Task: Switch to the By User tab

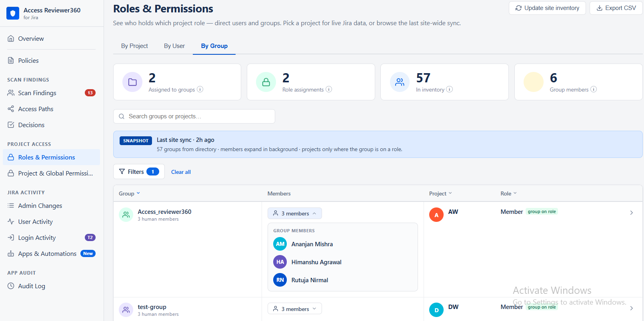Action: click(x=174, y=46)
